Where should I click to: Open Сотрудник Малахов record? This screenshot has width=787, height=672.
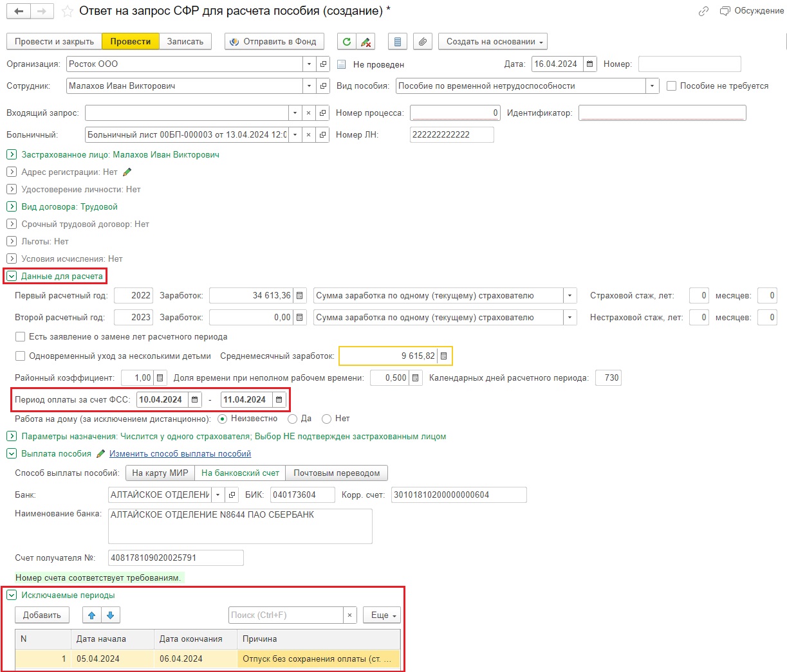pyautogui.click(x=324, y=86)
